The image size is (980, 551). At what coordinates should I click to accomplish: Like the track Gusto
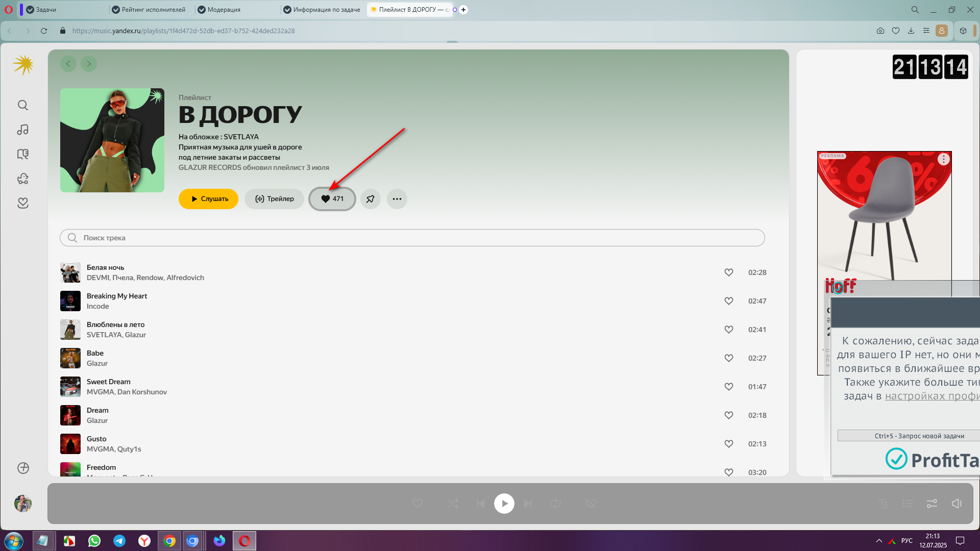(729, 444)
